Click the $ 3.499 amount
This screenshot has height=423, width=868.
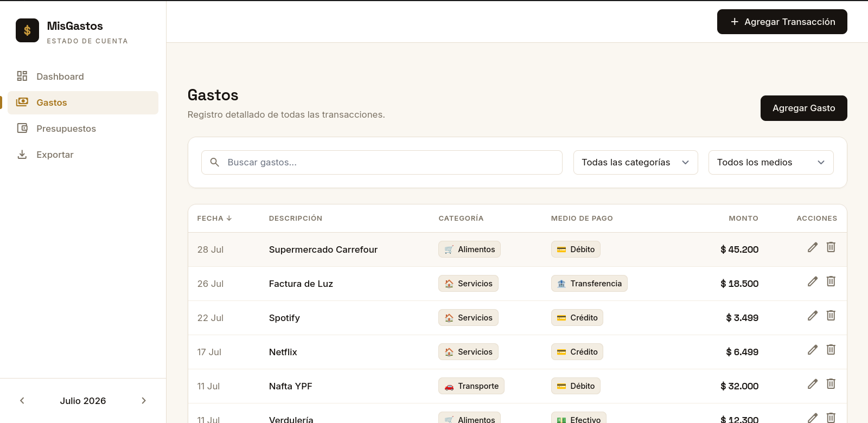click(x=742, y=318)
